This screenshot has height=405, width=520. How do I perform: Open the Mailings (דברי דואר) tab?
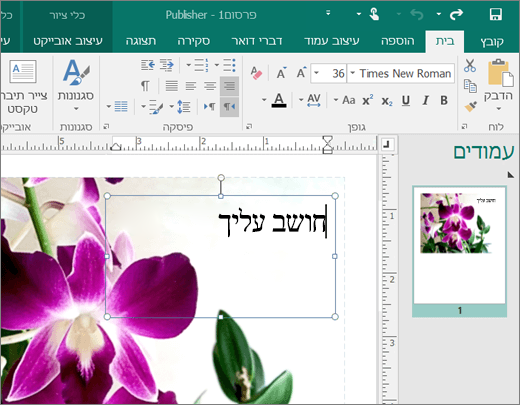[x=257, y=41]
